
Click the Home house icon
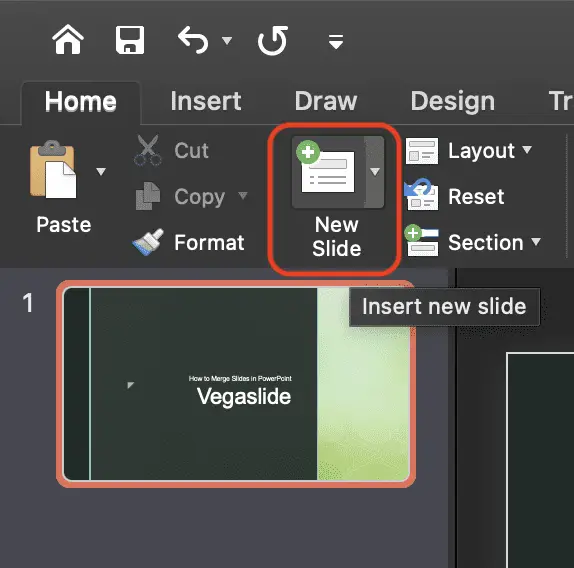pos(68,40)
